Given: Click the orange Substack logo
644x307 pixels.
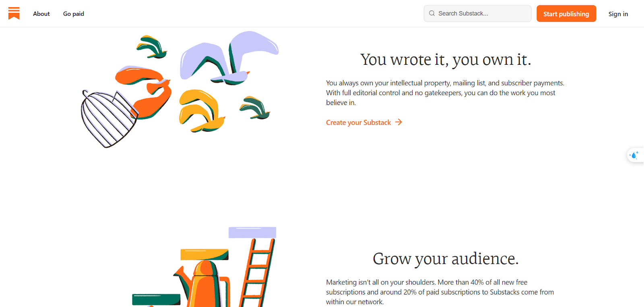Looking at the screenshot, I should [x=14, y=13].
